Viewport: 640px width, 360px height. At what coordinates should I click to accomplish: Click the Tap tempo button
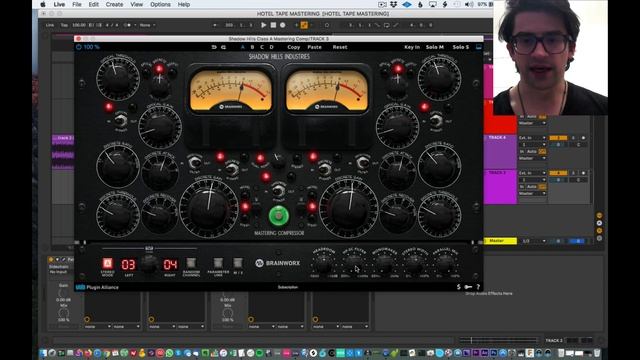[64, 25]
